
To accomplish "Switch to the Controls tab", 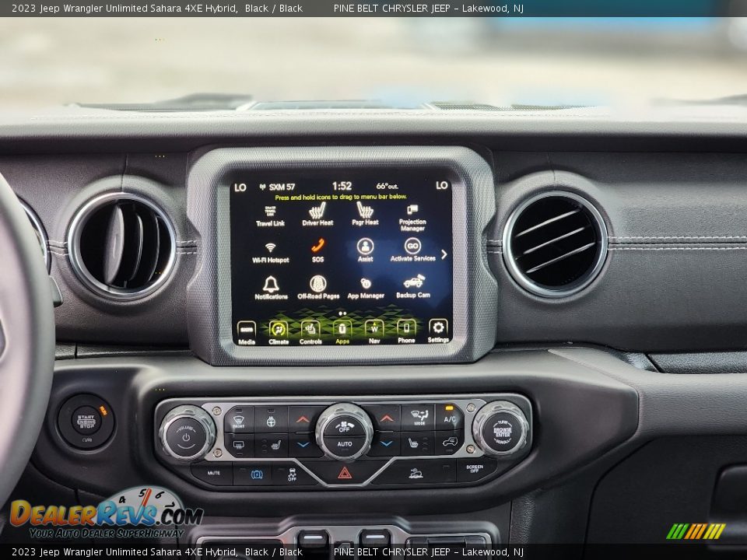I will [x=310, y=332].
